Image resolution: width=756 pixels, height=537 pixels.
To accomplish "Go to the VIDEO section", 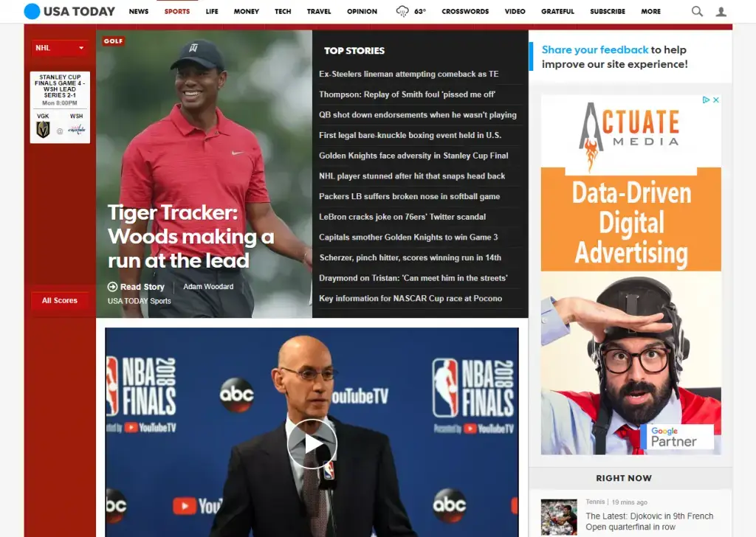I will [515, 11].
